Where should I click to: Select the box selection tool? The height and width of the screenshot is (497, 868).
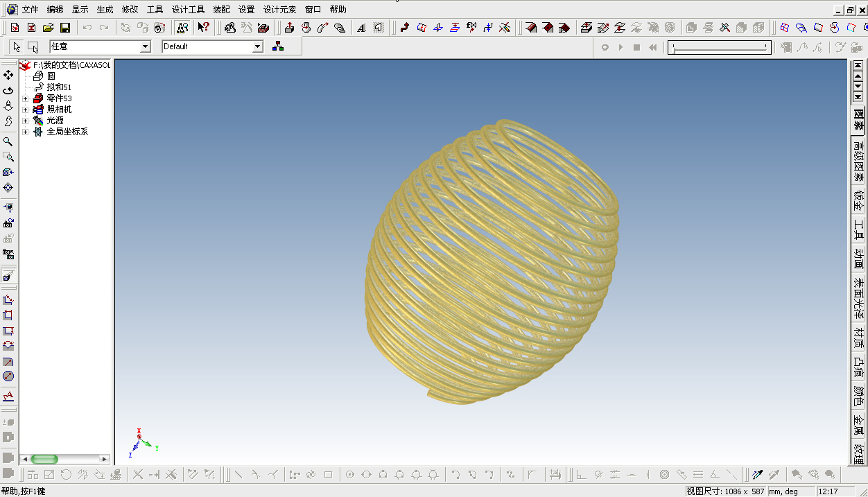pos(33,47)
